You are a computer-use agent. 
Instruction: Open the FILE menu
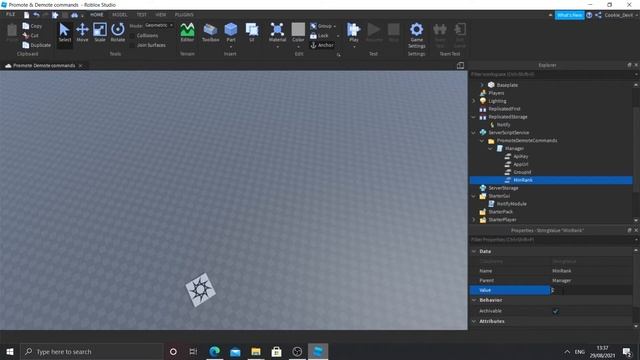click(10, 15)
